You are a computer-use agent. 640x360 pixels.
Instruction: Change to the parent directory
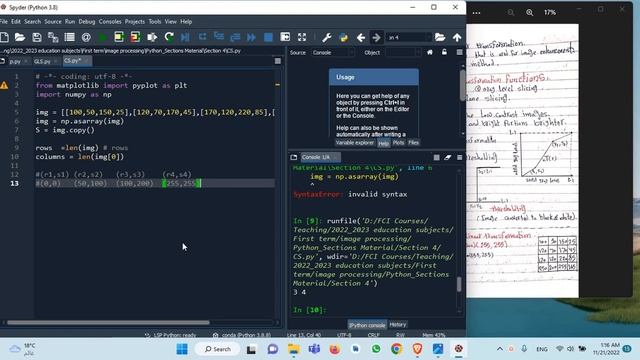click(457, 38)
